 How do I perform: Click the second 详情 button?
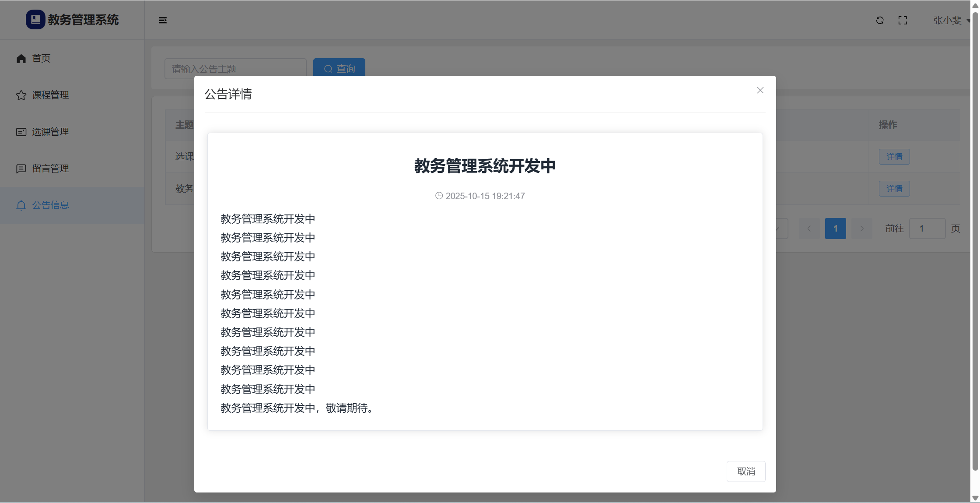coord(894,189)
